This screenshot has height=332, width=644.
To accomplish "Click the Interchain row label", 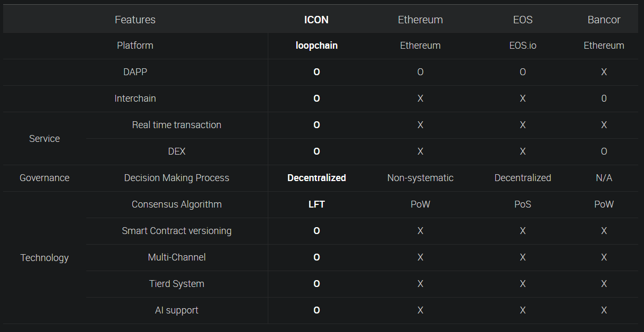I will [135, 98].
